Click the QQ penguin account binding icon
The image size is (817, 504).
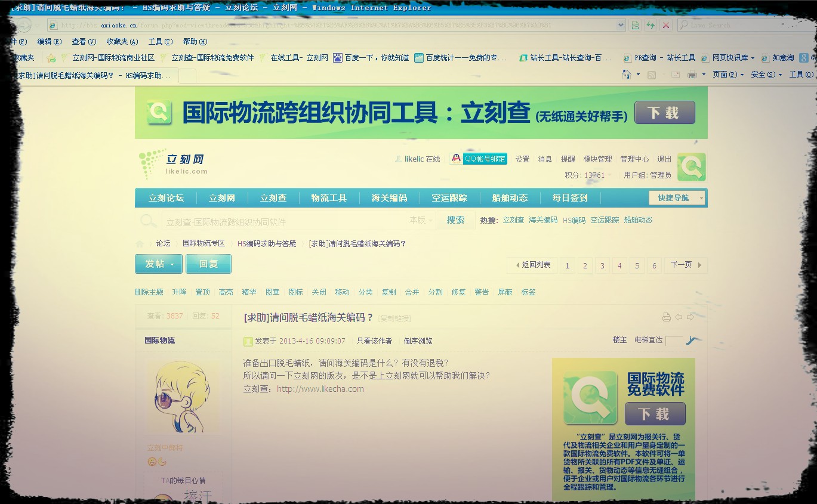pyautogui.click(x=456, y=159)
